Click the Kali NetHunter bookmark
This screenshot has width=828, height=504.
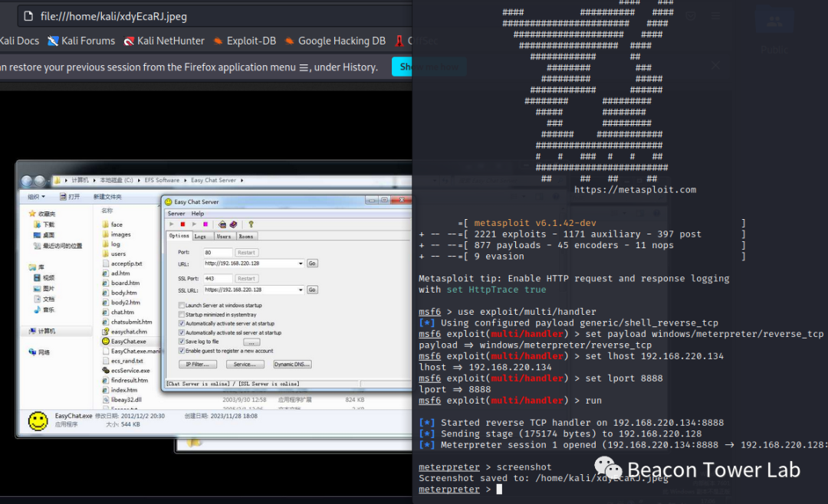coord(164,41)
